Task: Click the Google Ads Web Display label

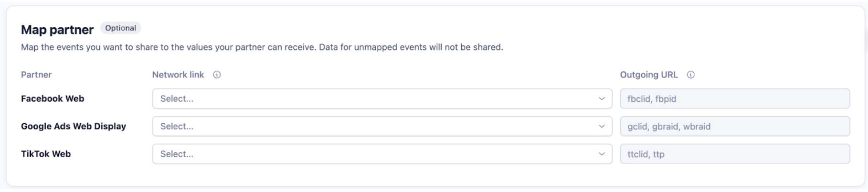Action: click(74, 126)
